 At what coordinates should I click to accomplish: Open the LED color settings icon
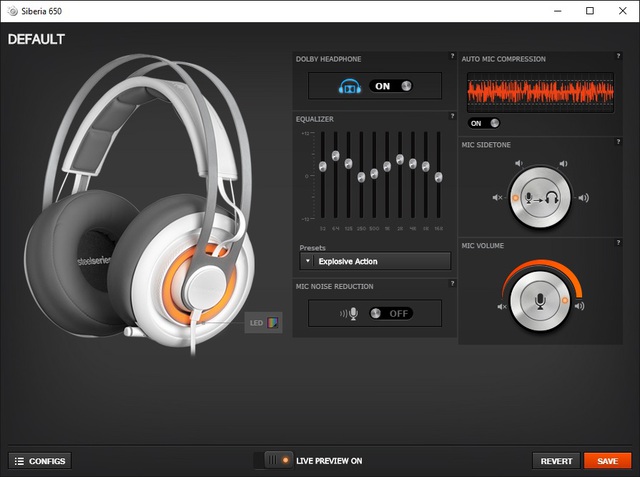pyautogui.click(x=273, y=323)
